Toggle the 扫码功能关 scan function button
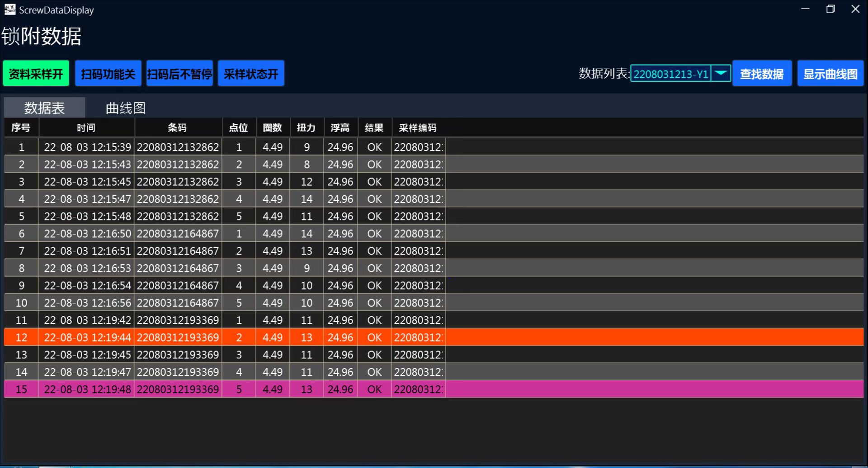This screenshot has height=468, width=868. (108, 74)
